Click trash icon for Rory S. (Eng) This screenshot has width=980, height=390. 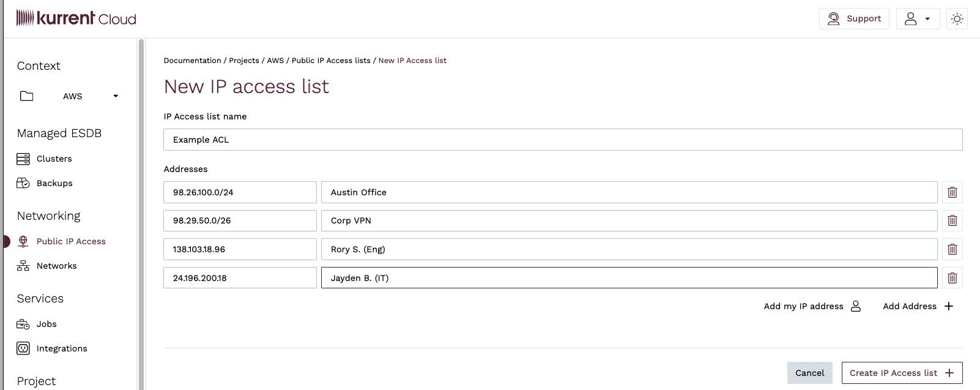[x=952, y=249]
